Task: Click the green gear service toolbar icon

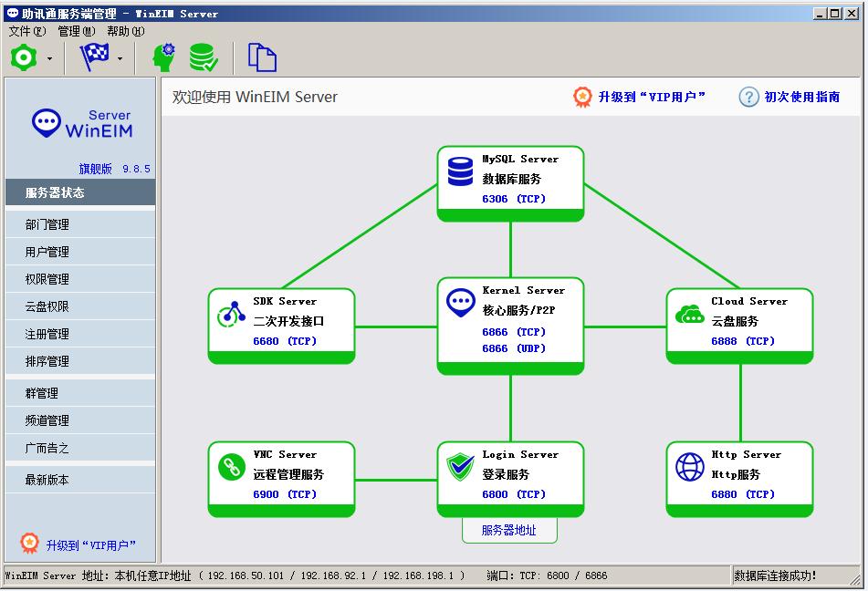Action: pos(24,57)
